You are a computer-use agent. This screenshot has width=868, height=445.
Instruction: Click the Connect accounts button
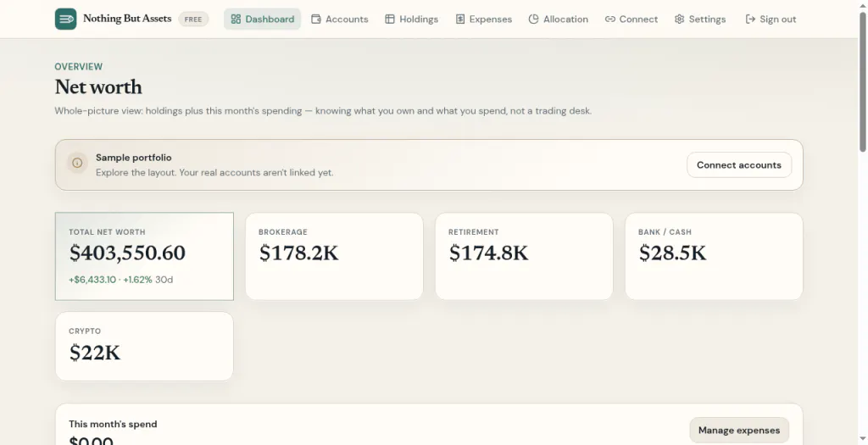pyautogui.click(x=739, y=165)
